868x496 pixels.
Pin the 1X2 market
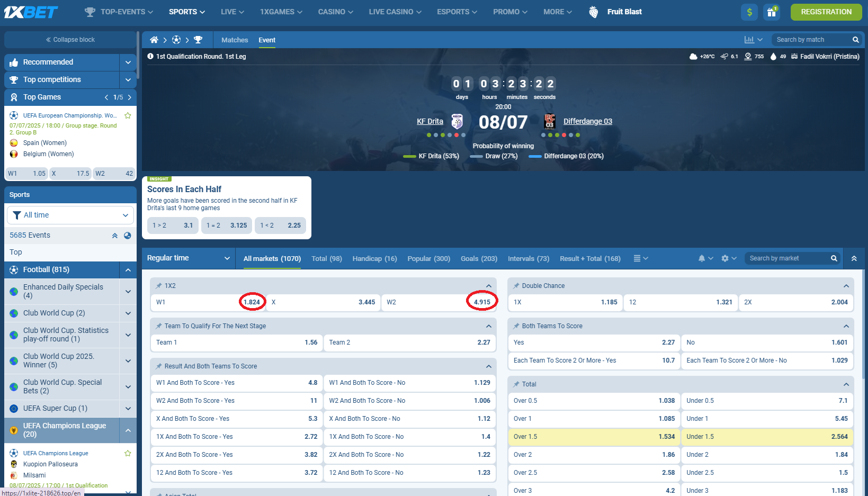pyautogui.click(x=158, y=286)
